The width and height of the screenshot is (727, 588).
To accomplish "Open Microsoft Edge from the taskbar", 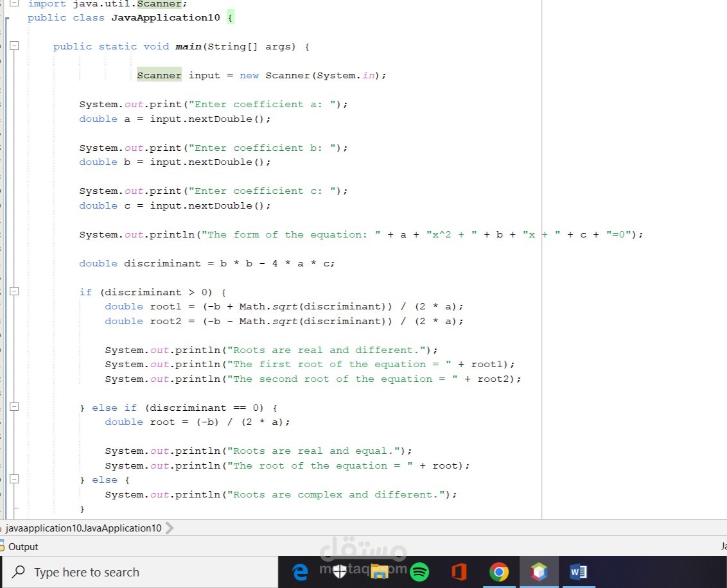I will click(299, 571).
